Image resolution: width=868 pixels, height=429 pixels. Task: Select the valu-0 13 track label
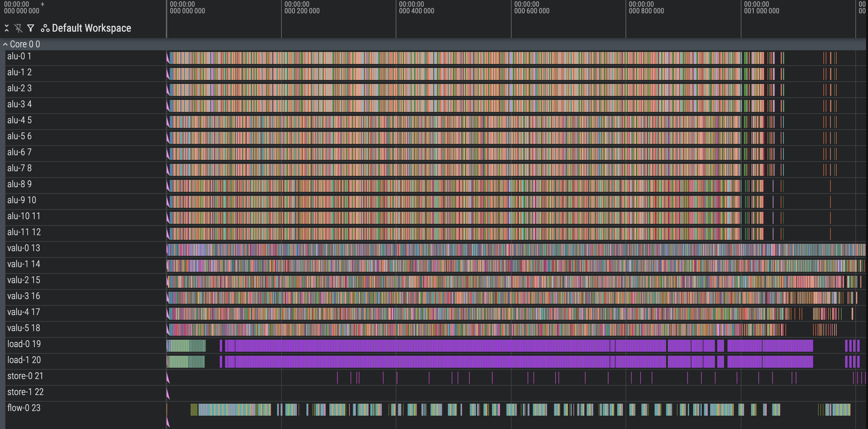click(24, 248)
